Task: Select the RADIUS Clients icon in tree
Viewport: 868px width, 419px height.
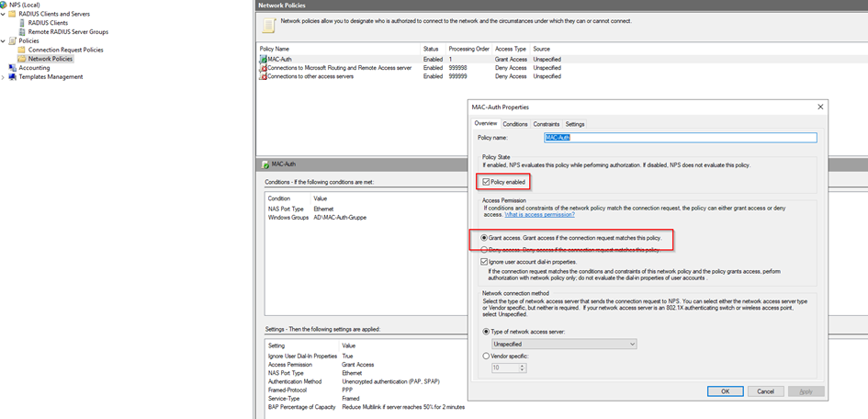Action: point(23,23)
